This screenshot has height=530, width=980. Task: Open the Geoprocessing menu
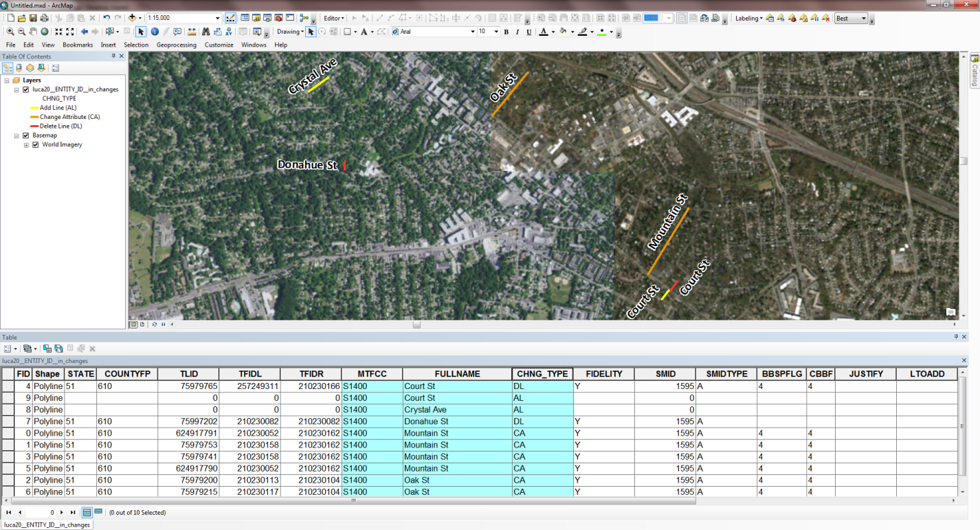click(x=176, y=45)
